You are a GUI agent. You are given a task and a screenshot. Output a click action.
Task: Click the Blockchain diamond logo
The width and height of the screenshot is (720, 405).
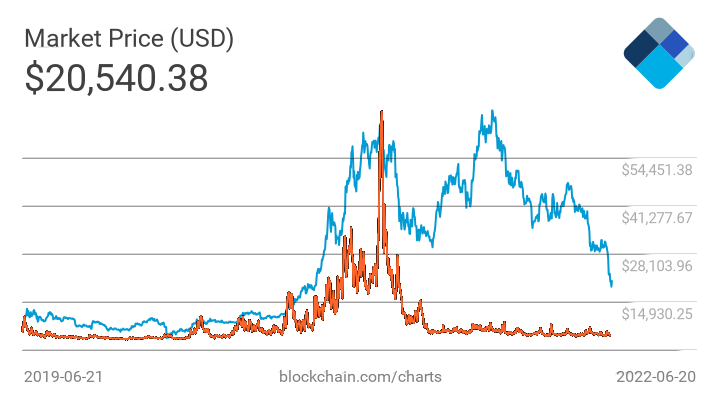pos(658,54)
